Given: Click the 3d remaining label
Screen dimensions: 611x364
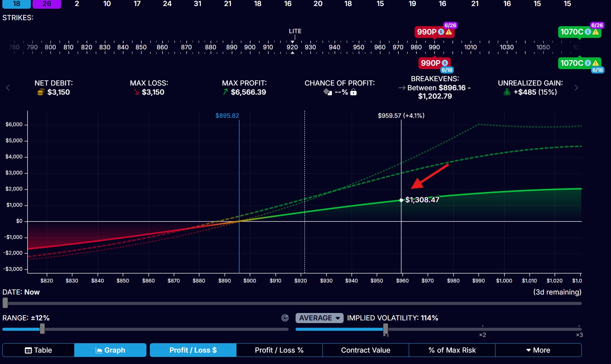Looking at the screenshot, I should click(x=557, y=292).
